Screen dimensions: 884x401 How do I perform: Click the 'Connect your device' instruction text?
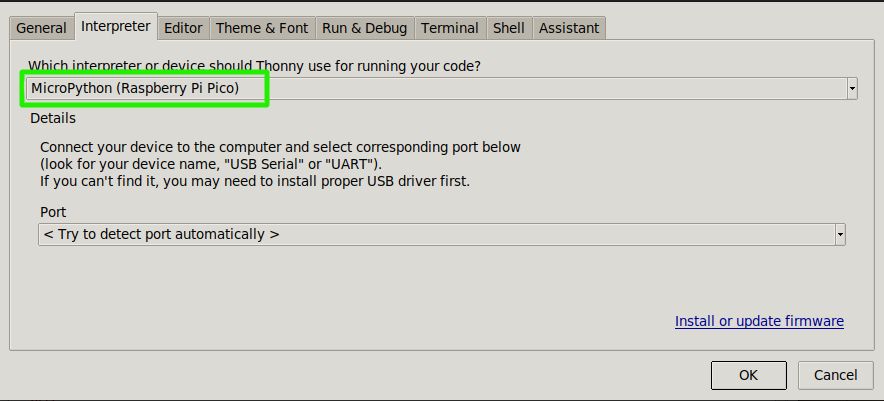point(280,148)
